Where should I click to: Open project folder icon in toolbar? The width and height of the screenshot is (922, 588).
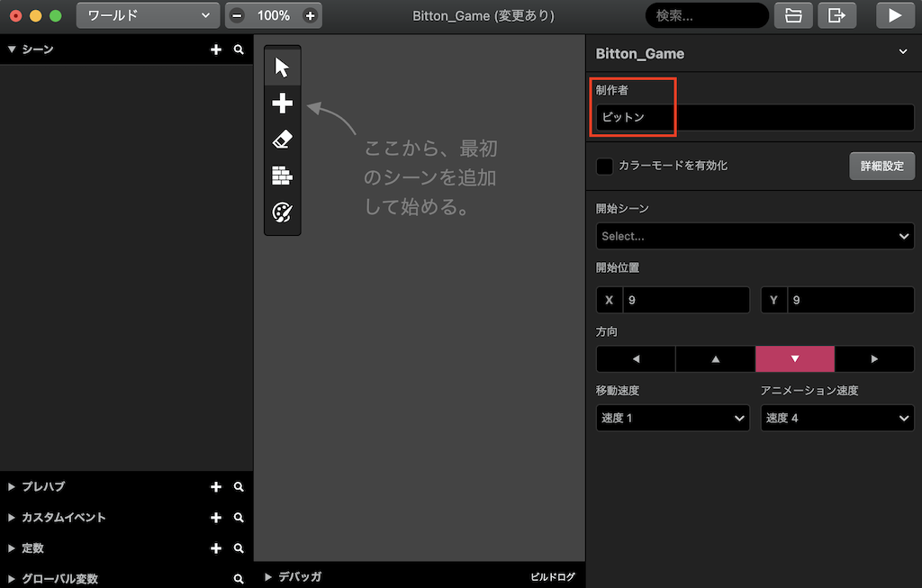coord(793,15)
